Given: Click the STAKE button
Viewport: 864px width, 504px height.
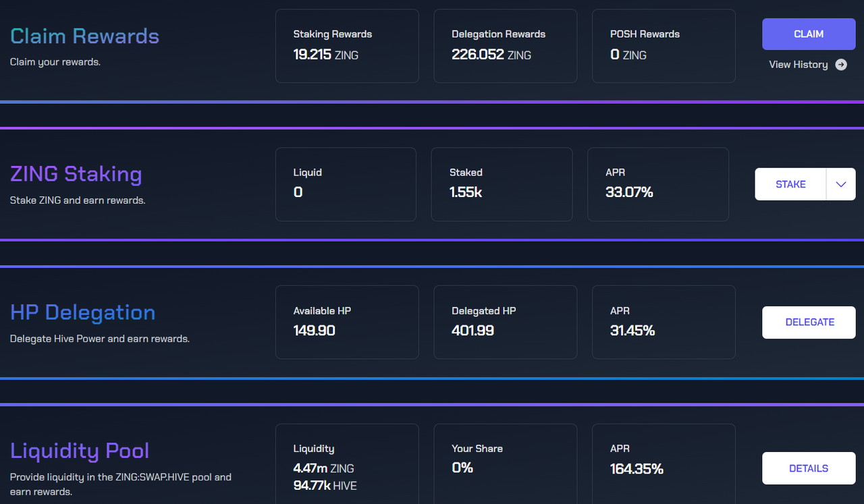Looking at the screenshot, I should tap(790, 184).
